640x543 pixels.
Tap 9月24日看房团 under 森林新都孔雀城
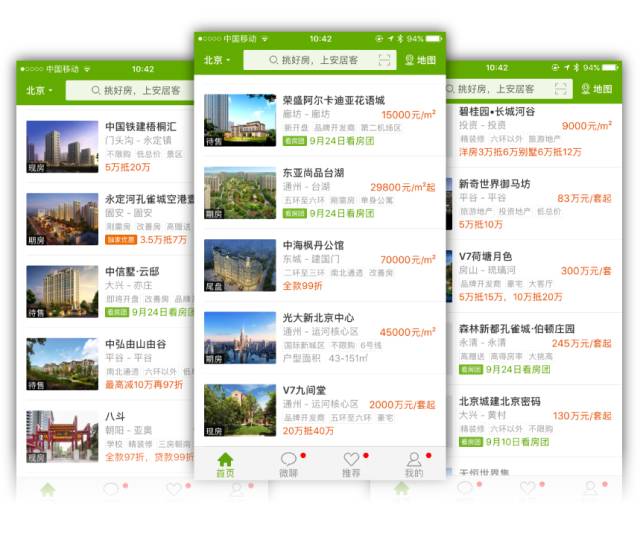coord(518,369)
